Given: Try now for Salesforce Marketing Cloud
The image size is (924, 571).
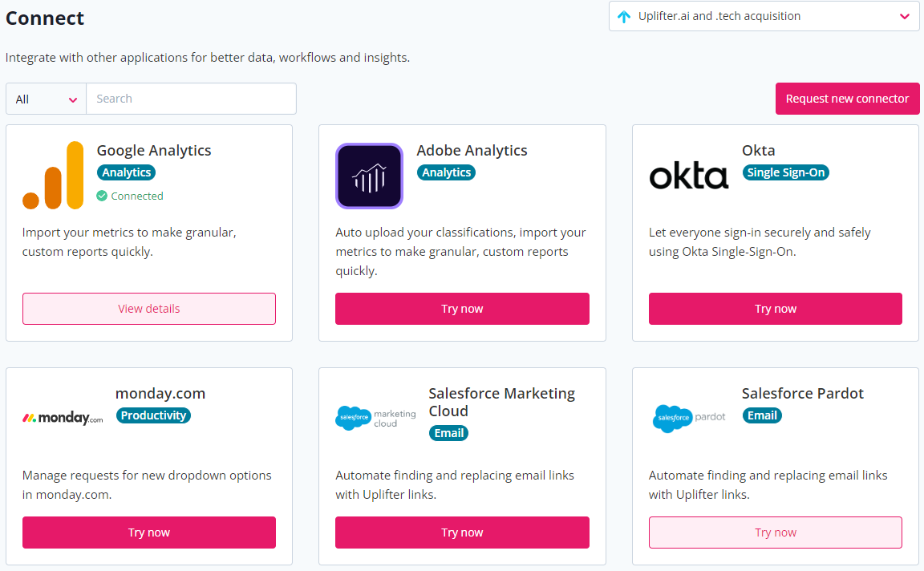Looking at the screenshot, I should pyautogui.click(x=462, y=533).
